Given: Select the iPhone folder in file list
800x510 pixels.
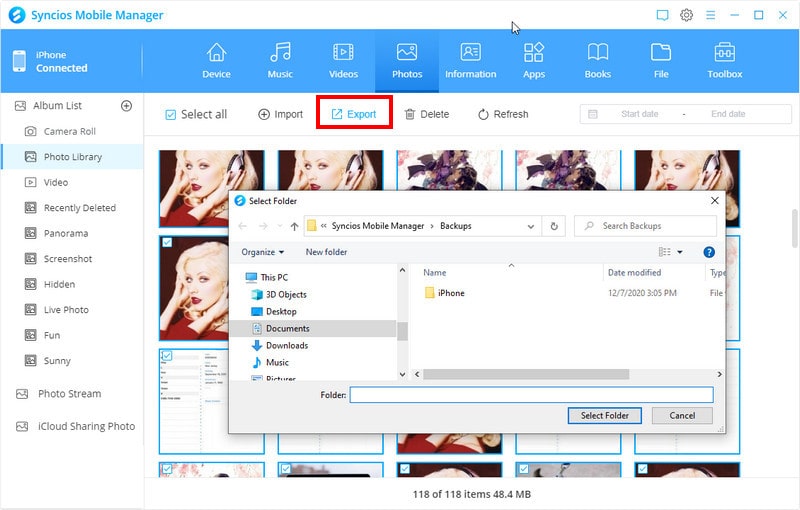Looking at the screenshot, I should [x=444, y=293].
